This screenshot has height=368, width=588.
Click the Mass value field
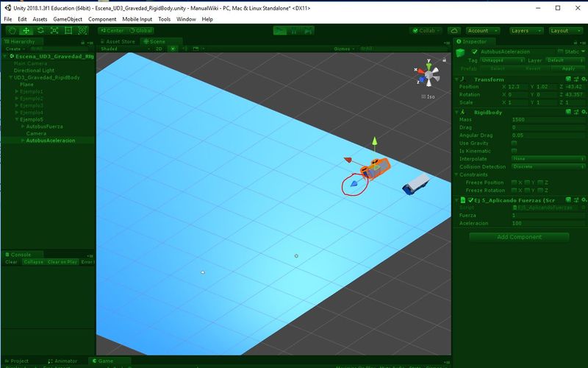point(548,119)
